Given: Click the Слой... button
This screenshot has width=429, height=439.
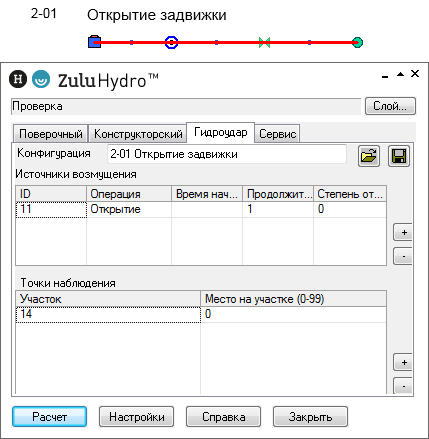Looking at the screenshot, I should tap(390, 106).
